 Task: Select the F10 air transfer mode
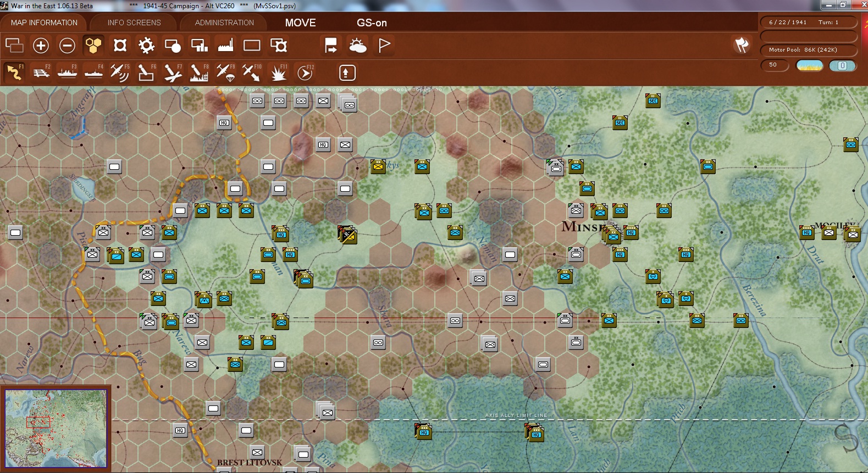point(252,73)
